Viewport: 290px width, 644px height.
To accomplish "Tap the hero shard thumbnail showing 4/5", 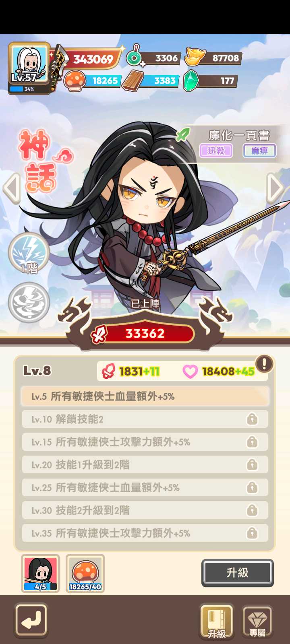I will coord(40,574).
